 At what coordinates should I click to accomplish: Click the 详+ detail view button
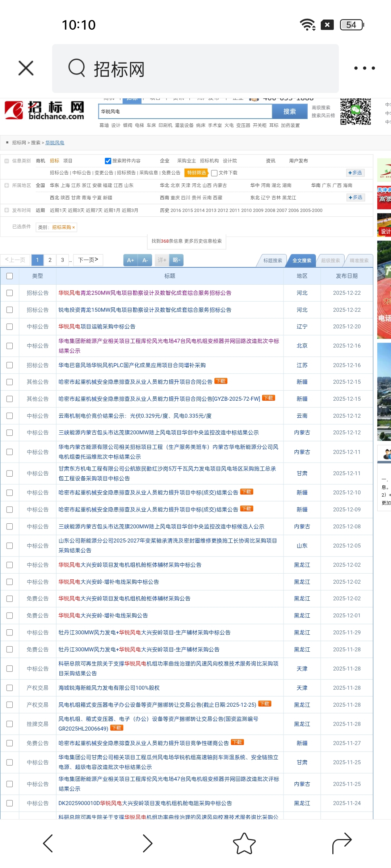point(162,260)
